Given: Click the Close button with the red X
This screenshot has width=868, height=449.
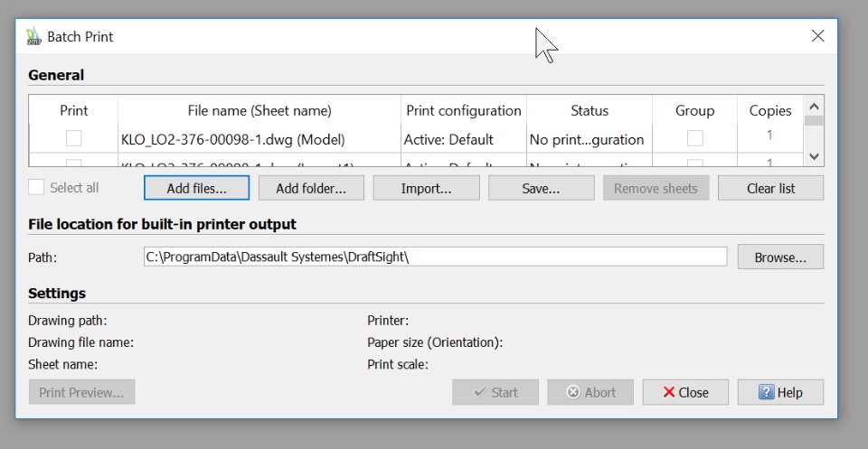Looking at the screenshot, I should tap(685, 392).
